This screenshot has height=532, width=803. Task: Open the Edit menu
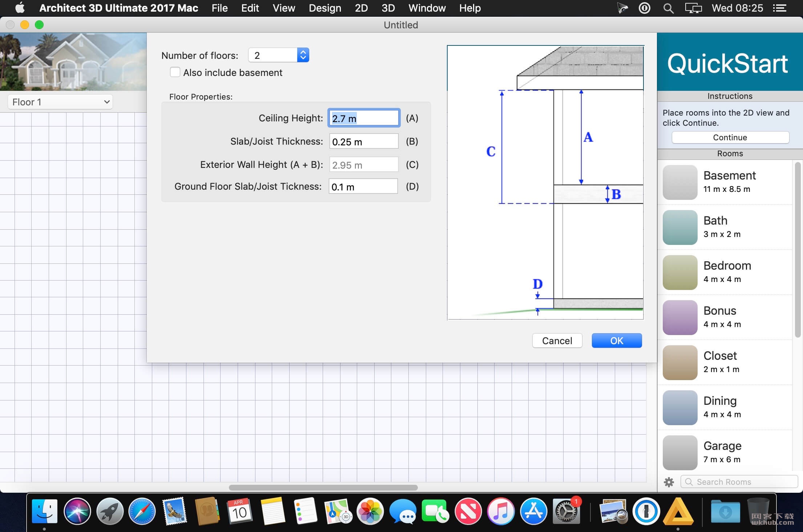point(250,8)
